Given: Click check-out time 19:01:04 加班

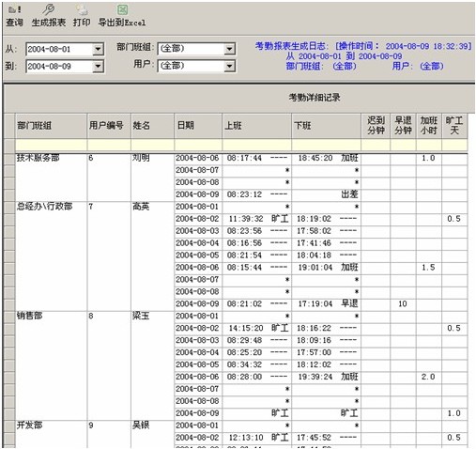Looking at the screenshot, I should 326,268.
